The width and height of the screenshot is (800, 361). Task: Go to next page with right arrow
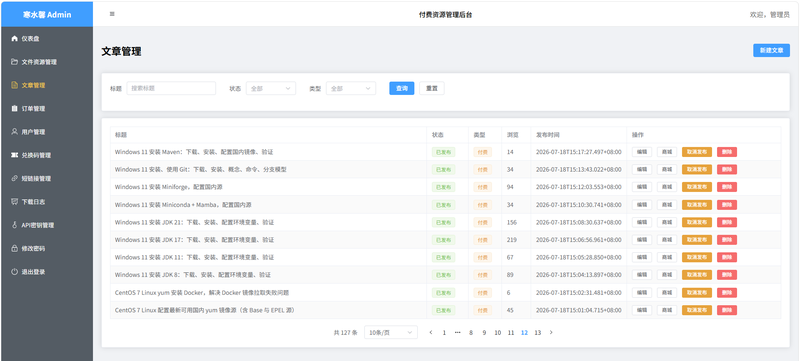tap(551, 332)
